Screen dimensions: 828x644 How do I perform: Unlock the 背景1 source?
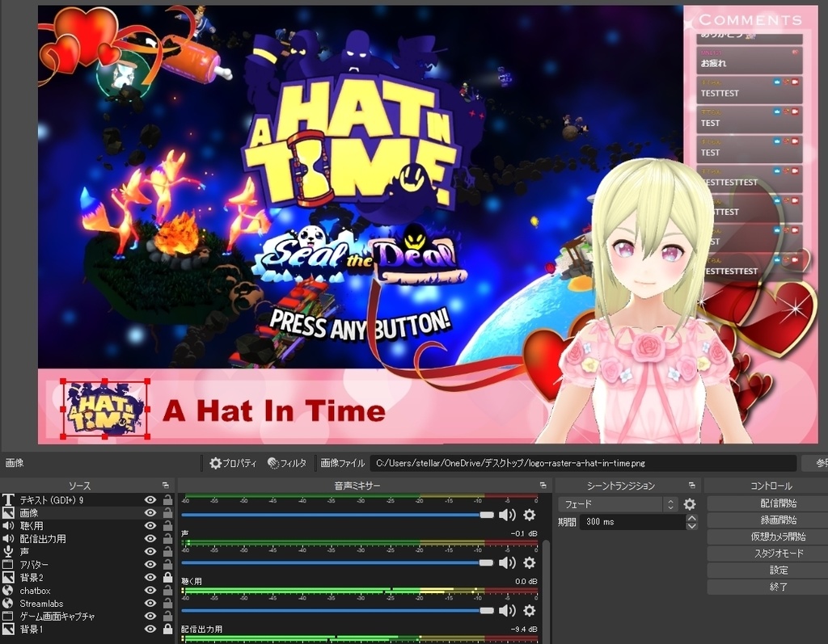click(167, 629)
